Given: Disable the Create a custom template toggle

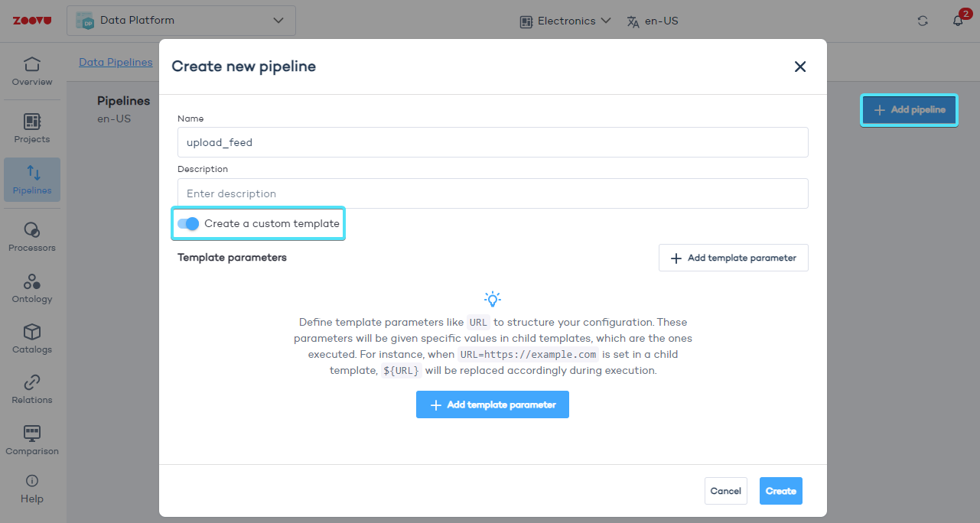Looking at the screenshot, I should 187,223.
